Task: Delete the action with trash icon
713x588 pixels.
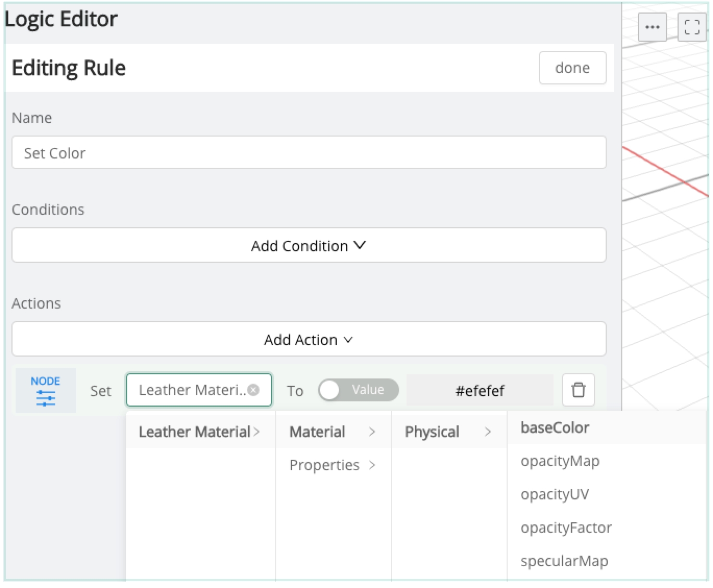Action: tap(578, 390)
